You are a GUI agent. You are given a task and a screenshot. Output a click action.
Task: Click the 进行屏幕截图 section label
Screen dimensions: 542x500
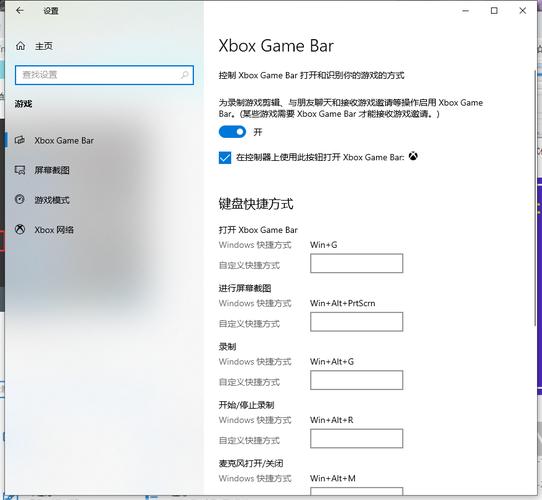tap(245, 288)
